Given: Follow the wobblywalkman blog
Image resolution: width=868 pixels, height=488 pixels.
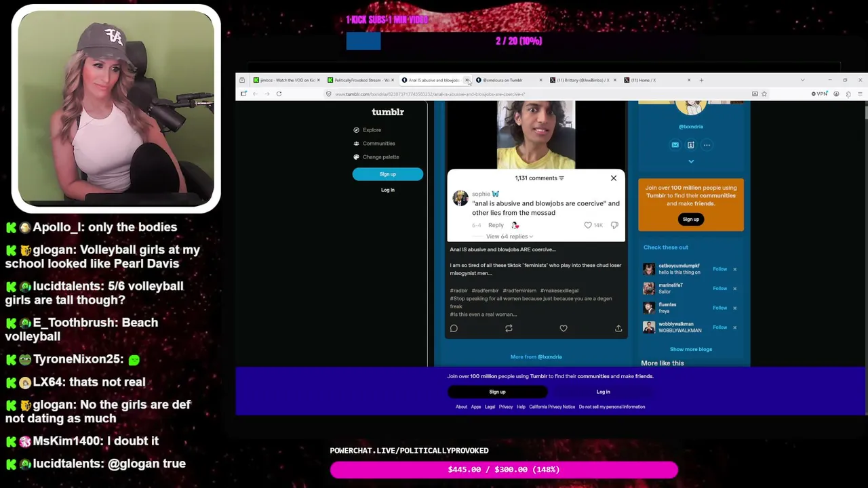Looking at the screenshot, I should click(719, 327).
